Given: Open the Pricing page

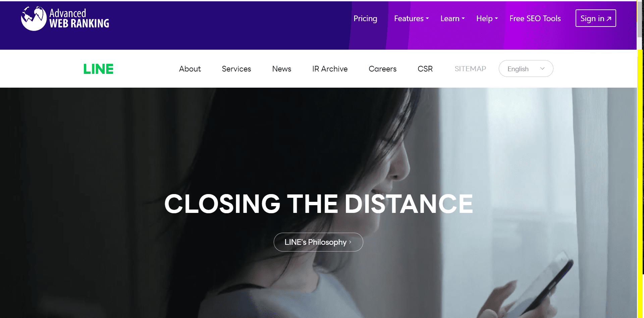Looking at the screenshot, I should [365, 18].
